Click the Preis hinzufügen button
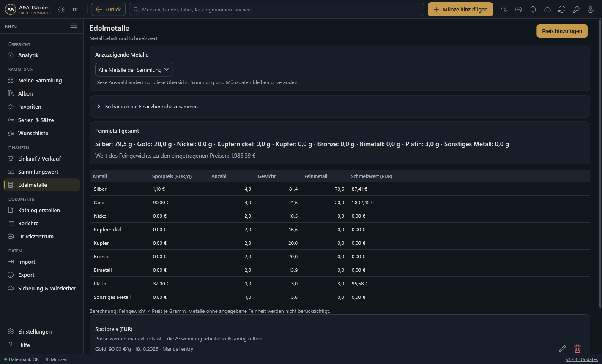This screenshot has height=364, width=602. pos(562,31)
